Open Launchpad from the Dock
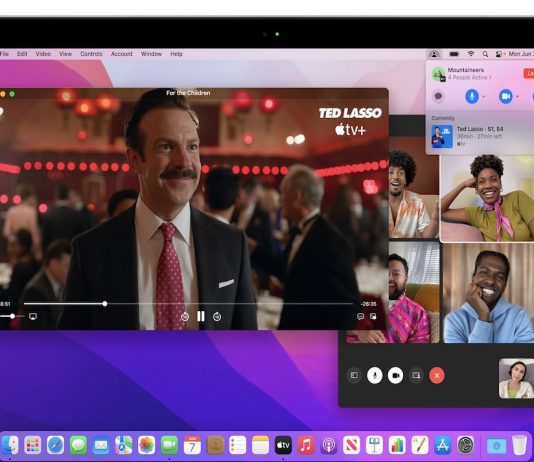Image resolution: width=534 pixels, height=462 pixels. point(33,445)
